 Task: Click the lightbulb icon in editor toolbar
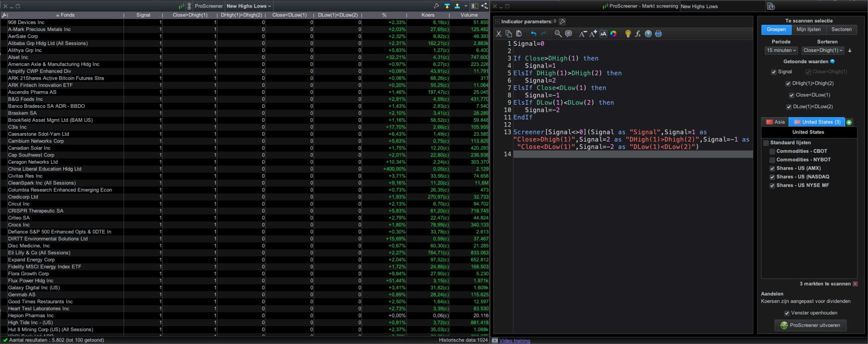[x=628, y=34]
